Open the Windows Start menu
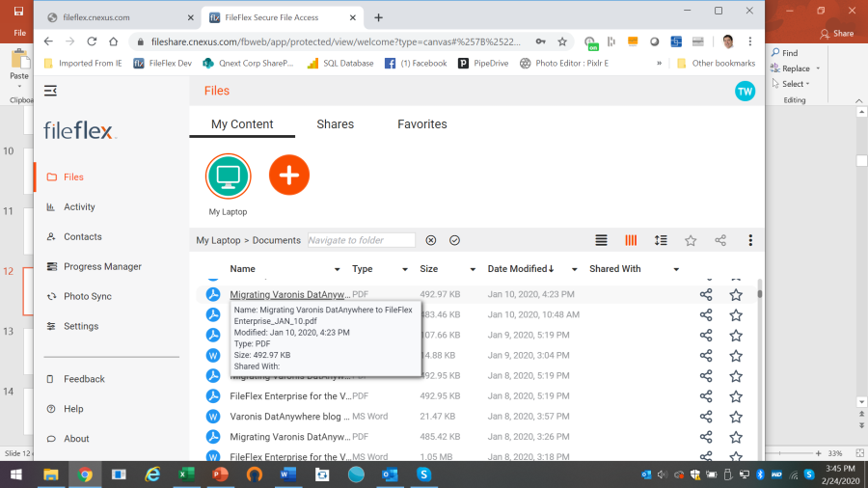Image resolution: width=868 pixels, height=488 pixels. pos(16,474)
